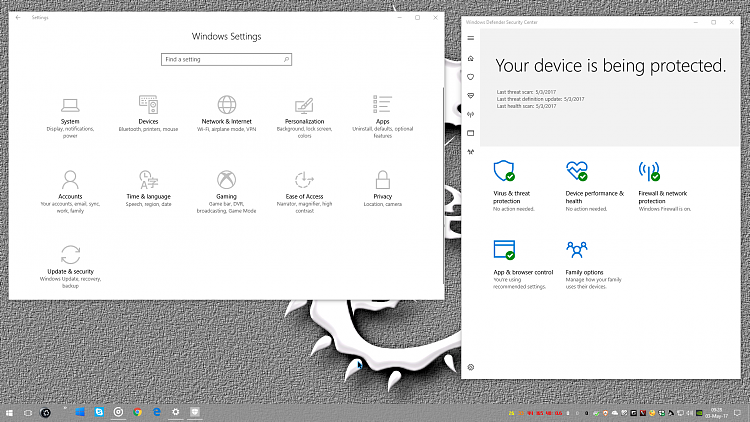Open the Action Center notification icon
The height and width of the screenshot is (422, 750).
point(737,413)
